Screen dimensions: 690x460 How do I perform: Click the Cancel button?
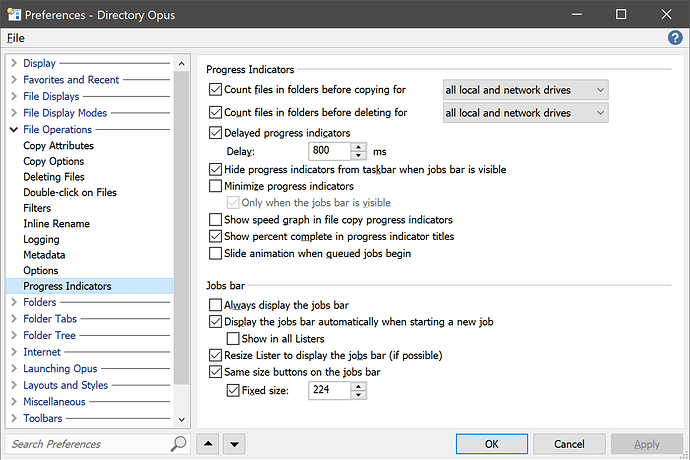(569, 444)
